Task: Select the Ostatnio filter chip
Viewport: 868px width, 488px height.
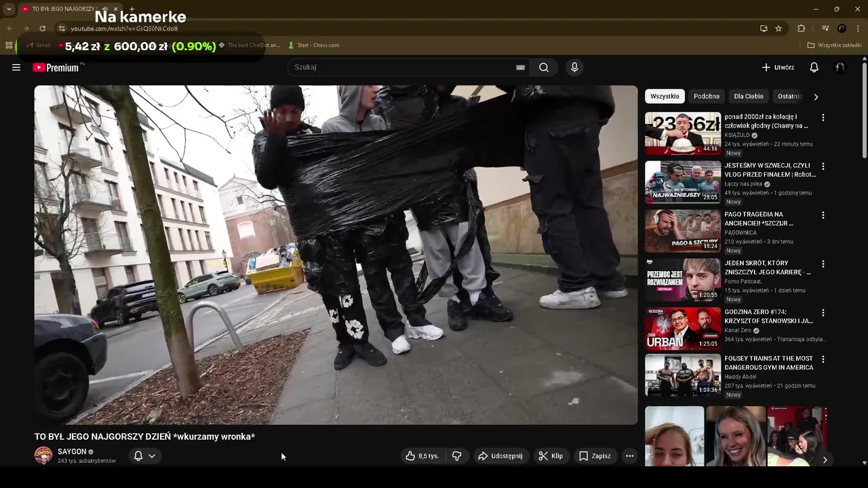Action: [789, 96]
